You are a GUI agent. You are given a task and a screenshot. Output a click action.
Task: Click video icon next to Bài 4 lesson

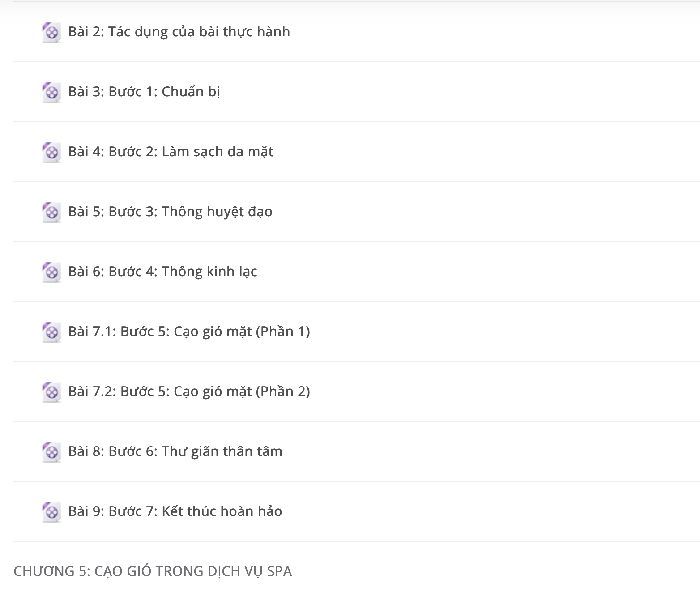tap(51, 153)
